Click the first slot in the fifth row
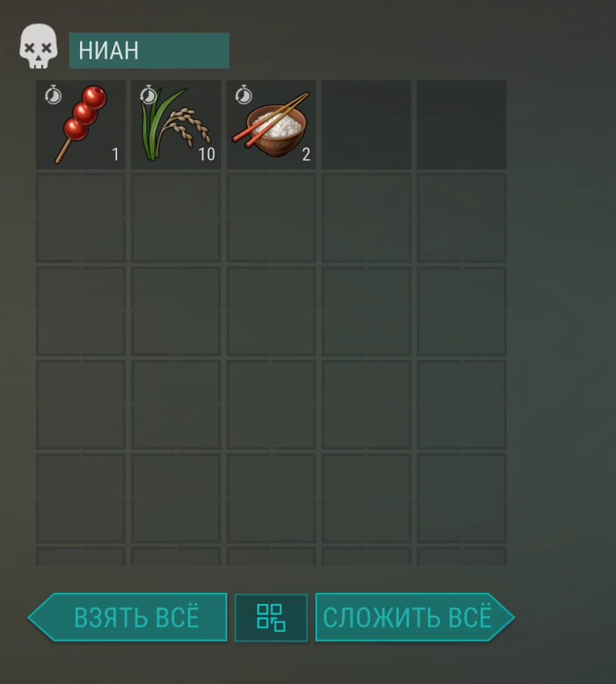Viewport: 616px width, 684px height. pyautogui.click(x=81, y=498)
